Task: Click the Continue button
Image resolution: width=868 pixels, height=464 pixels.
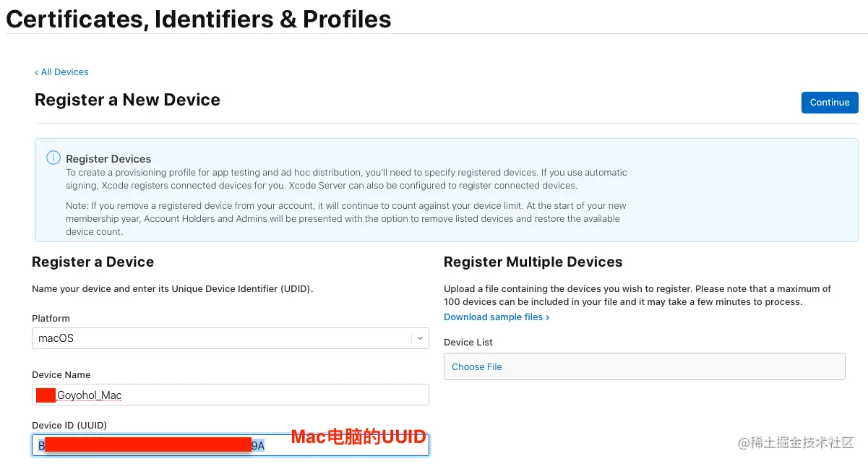Action: (x=830, y=103)
